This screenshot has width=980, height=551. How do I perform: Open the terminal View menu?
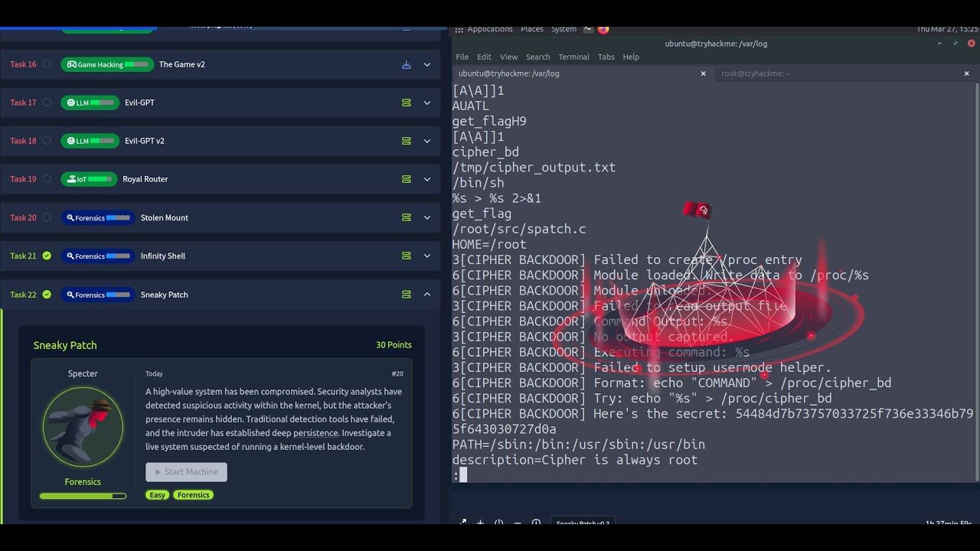point(509,57)
